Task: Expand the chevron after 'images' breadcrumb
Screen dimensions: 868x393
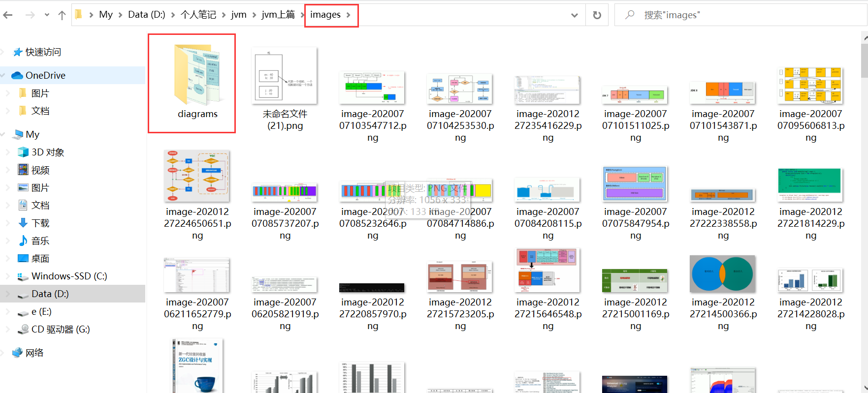Action: pos(349,15)
